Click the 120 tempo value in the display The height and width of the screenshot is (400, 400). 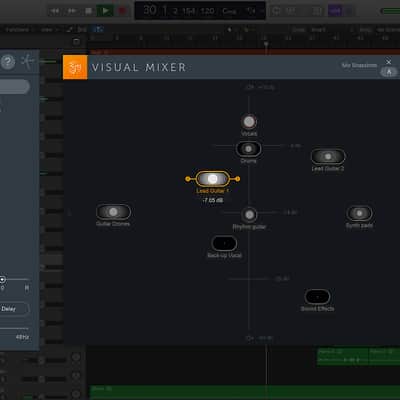point(207,11)
